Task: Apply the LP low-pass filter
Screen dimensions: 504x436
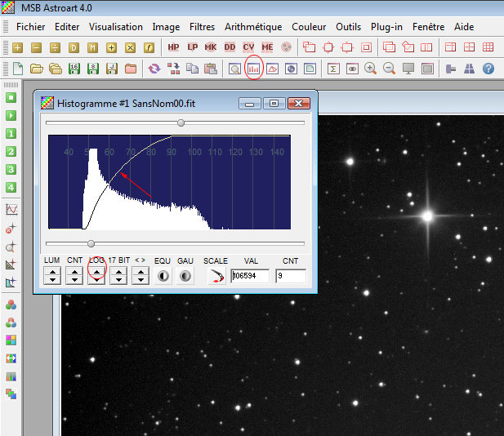Action: [192, 47]
